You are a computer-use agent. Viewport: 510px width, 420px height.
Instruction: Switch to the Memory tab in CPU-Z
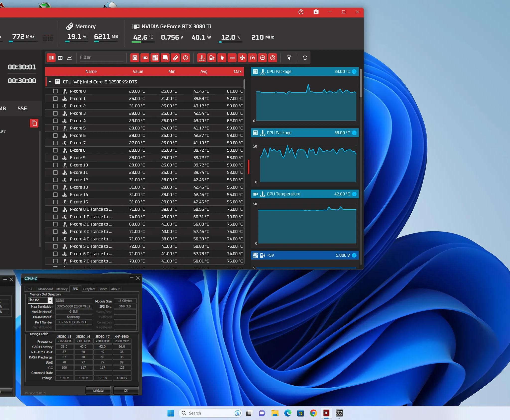[x=62, y=289]
